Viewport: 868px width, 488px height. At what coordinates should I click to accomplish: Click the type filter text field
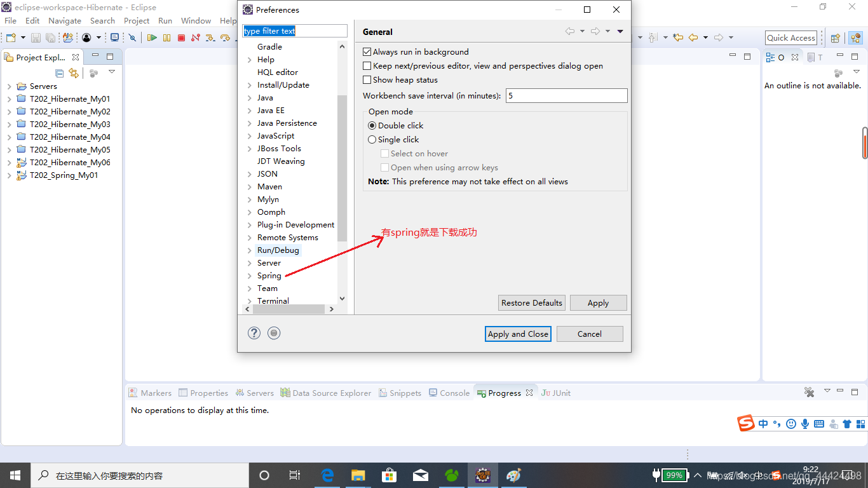[x=295, y=30]
